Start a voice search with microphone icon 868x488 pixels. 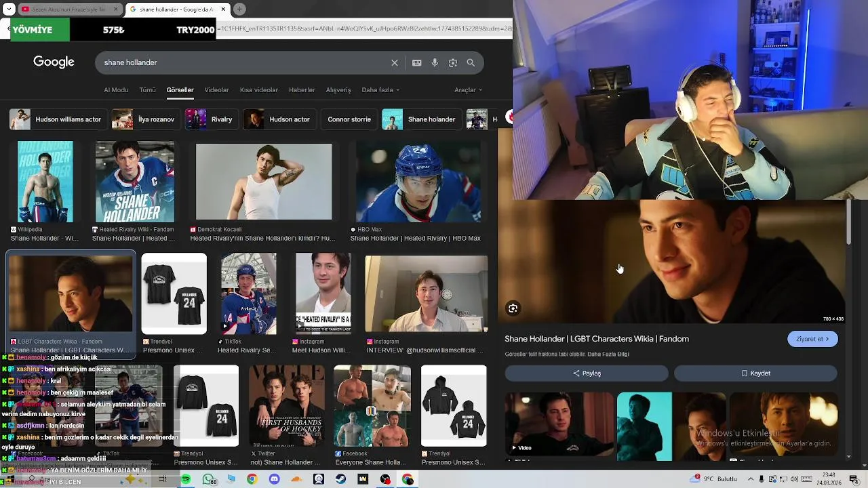[435, 62]
